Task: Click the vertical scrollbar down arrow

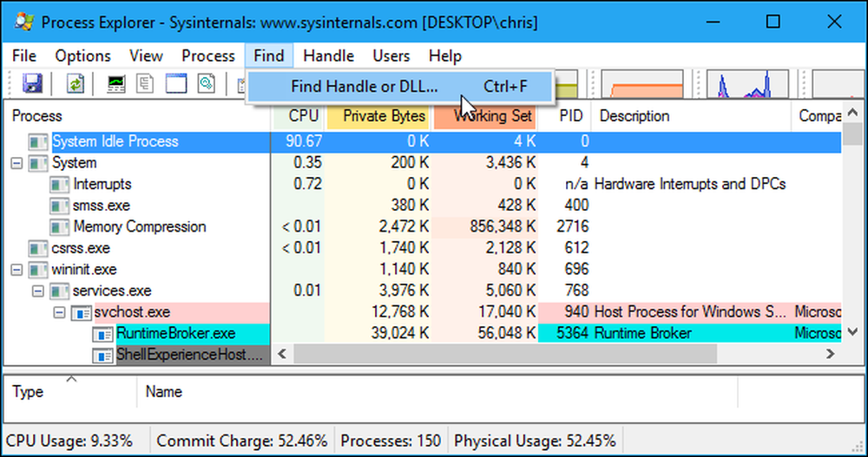Action: pos(853,332)
